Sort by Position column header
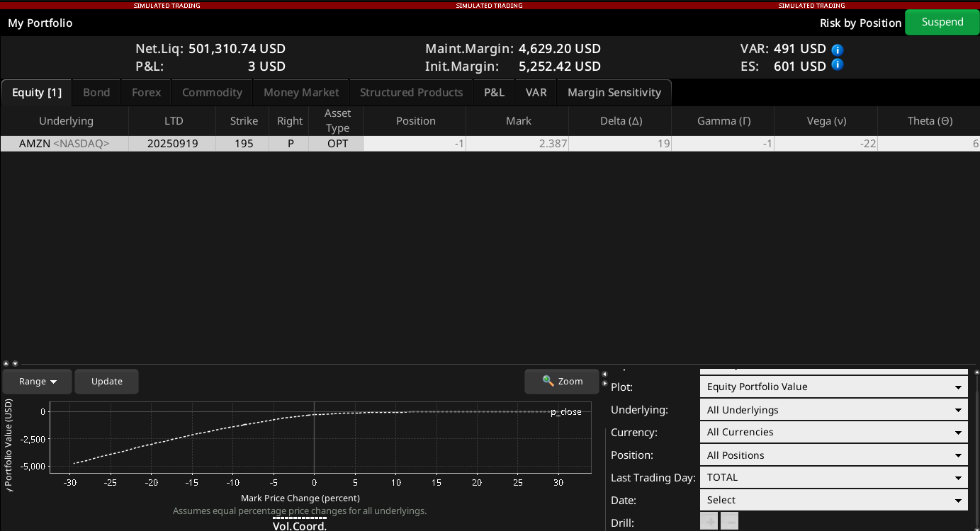Screen dimensions: 980x531 [415, 121]
